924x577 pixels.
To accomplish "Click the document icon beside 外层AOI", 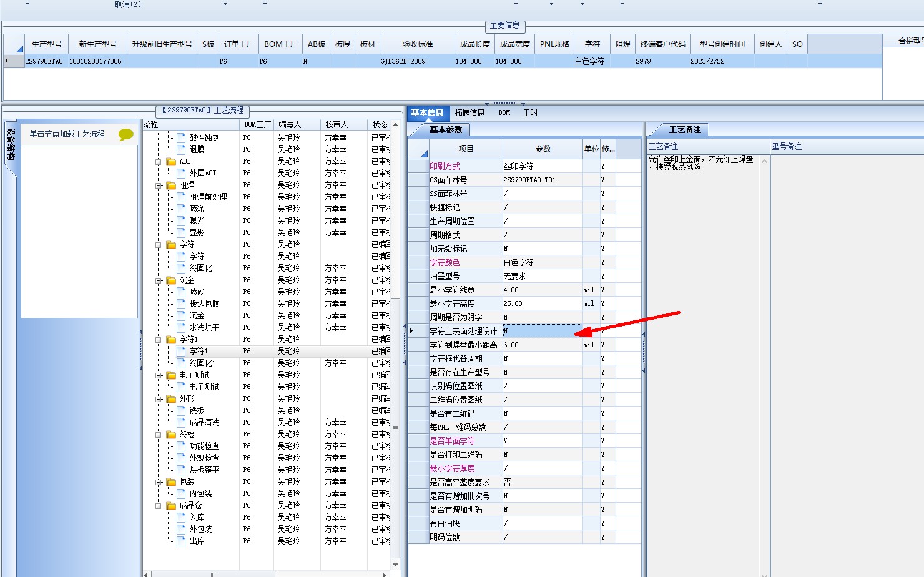I will point(181,173).
